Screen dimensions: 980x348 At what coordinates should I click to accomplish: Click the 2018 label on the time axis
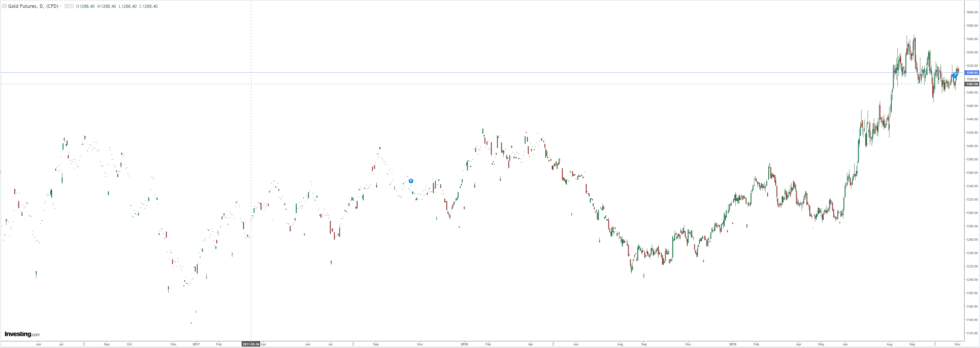pos(464,344)
